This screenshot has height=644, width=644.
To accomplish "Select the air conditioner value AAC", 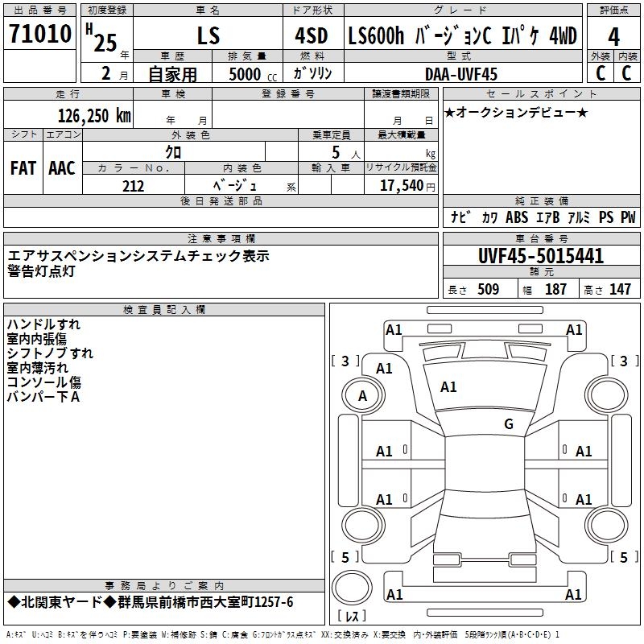I will [62, 168].
